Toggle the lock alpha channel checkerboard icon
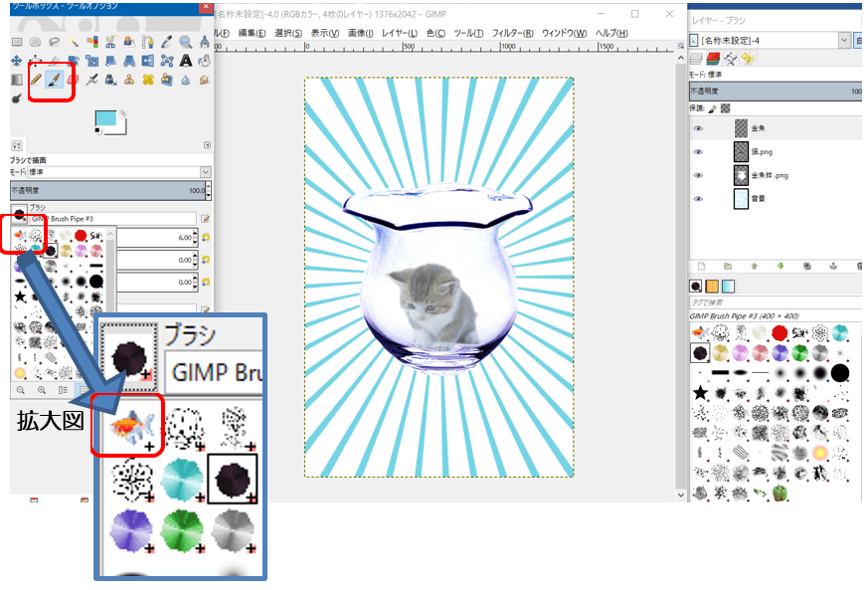This screenshot has width=868, height=590. [x=725, y=108]
